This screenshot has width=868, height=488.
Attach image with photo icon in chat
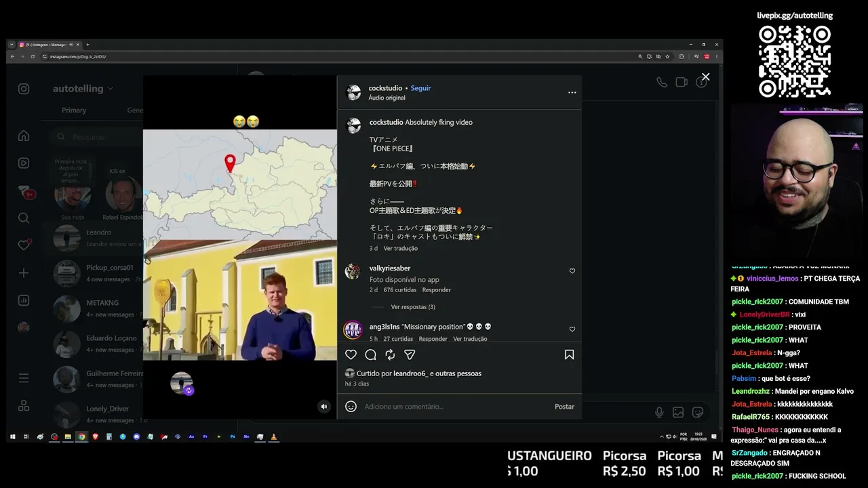pos(678,412)
